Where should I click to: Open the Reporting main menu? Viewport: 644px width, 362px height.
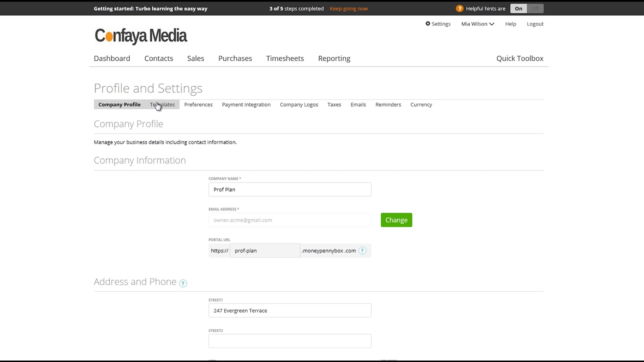tap(334, 58)
